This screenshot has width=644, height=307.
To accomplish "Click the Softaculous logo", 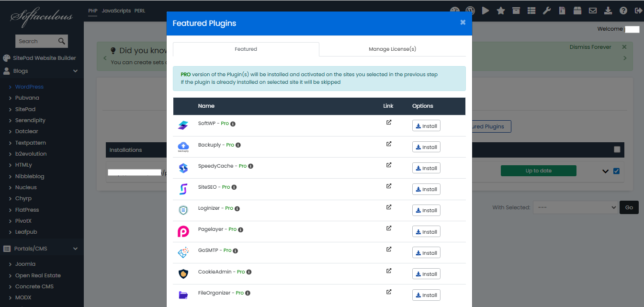I will (41, 17).
